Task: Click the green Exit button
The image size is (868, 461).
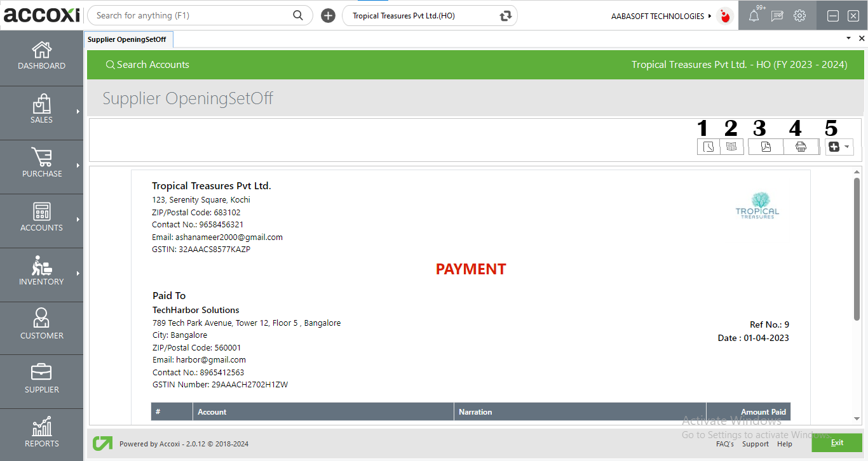Action: [836, 443]
